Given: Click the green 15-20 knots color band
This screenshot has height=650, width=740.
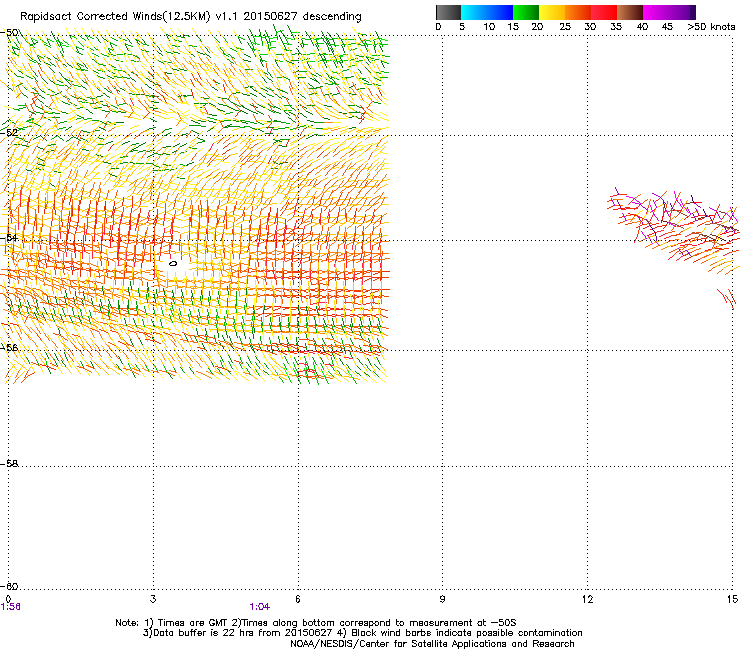Looking at the screenshot, I should (x=526, y=12).
